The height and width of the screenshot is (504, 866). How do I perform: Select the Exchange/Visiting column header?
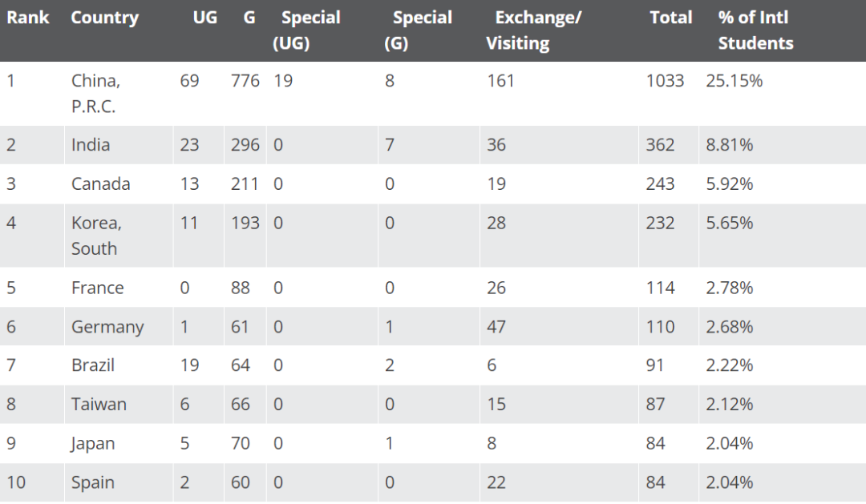point(535,30)
